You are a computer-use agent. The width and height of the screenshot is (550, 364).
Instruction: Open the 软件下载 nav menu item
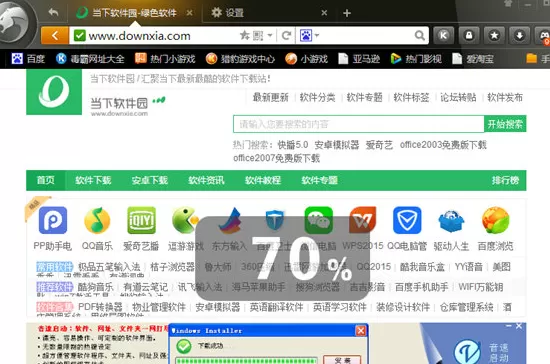pyautogui.click(x=93, y=180)
